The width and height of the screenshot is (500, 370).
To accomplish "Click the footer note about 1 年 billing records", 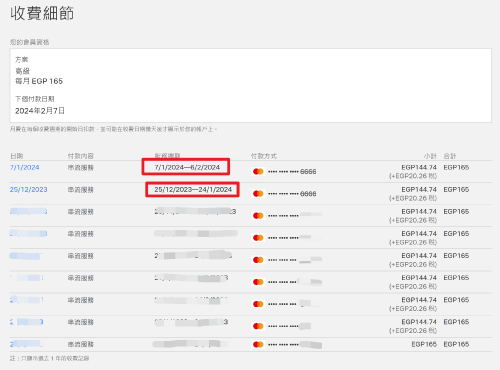I will [49, 359].
